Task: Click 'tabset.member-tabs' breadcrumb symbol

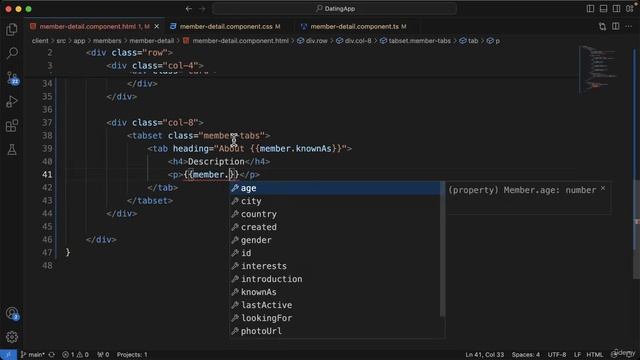Action: [416, 41]
